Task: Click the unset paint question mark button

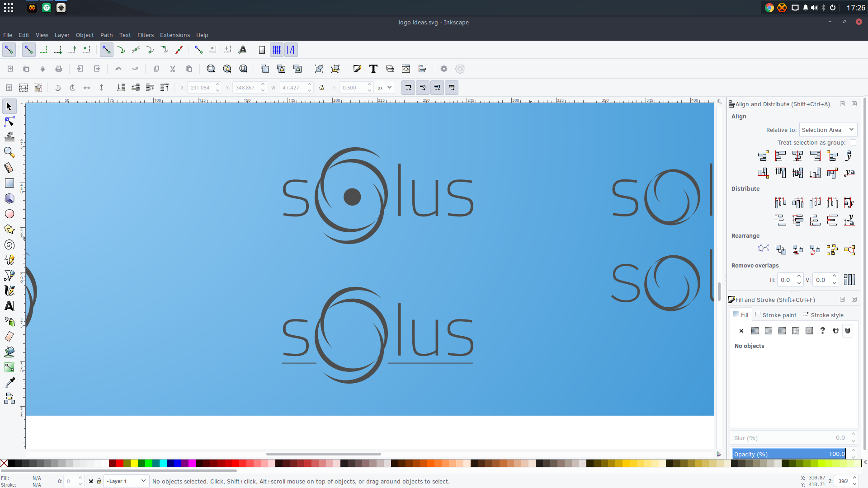Action: pyautogui.click(x=823, y=331)
